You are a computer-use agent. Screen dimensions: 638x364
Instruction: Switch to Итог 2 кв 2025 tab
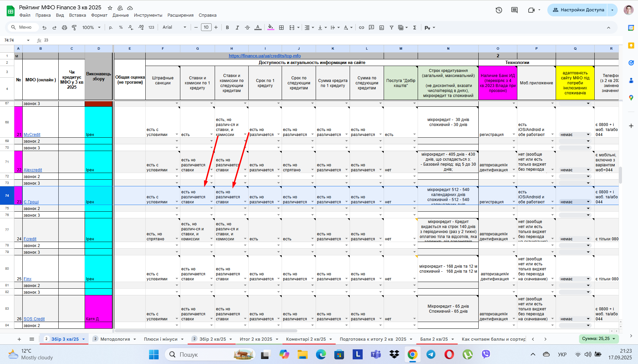tap(256, 339)
